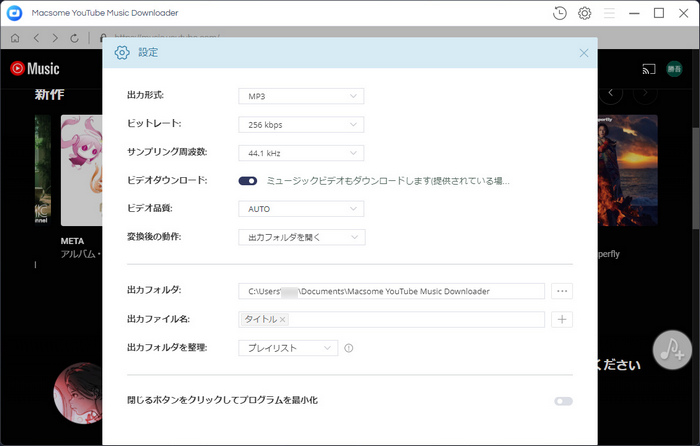Click next carousel arrow in 新作 section
Image resolution: width=700 pixels, height=446 pixels.
(x=645, y=93)
